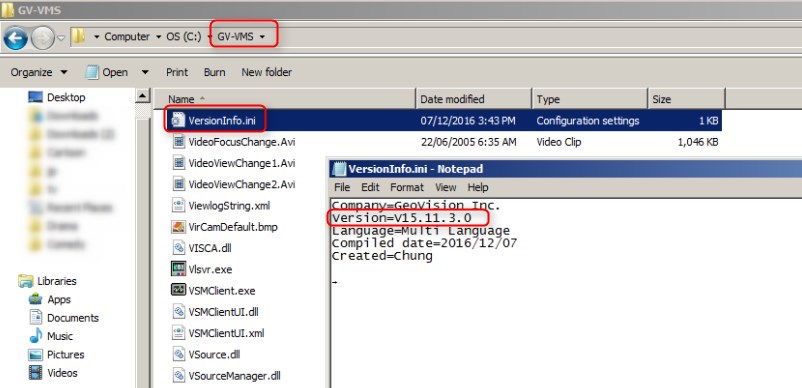Select Desktop in the navigation pane
Image resolution: width=802 pixels, height=388 pixels.
(66, 97)
